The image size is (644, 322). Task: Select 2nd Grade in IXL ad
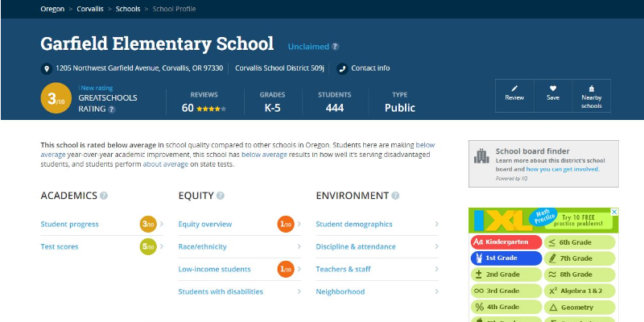(506, 275)
